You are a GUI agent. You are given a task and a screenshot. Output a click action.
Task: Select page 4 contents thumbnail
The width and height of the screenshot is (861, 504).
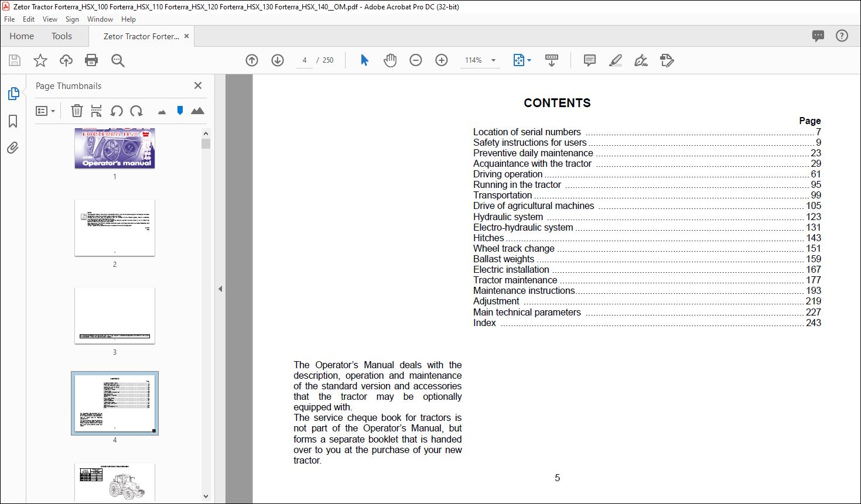pyautogui.click(x=115, y=403)
